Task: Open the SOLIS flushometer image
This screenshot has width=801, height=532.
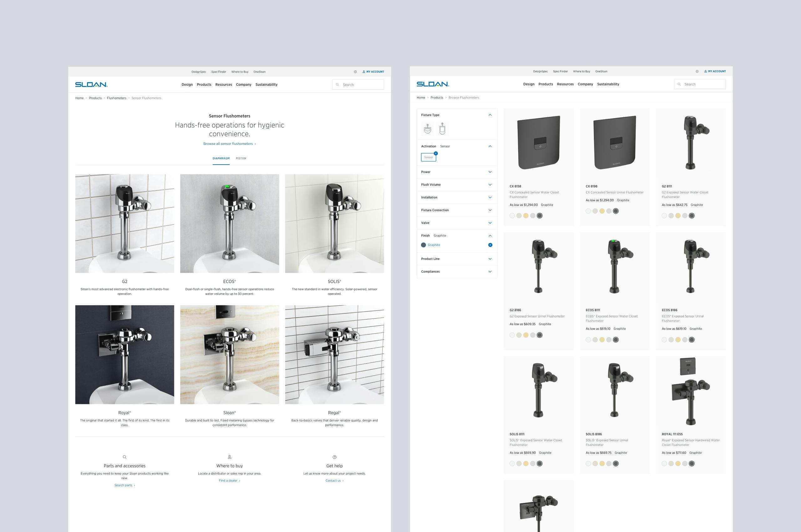Action: coord(334,223)
